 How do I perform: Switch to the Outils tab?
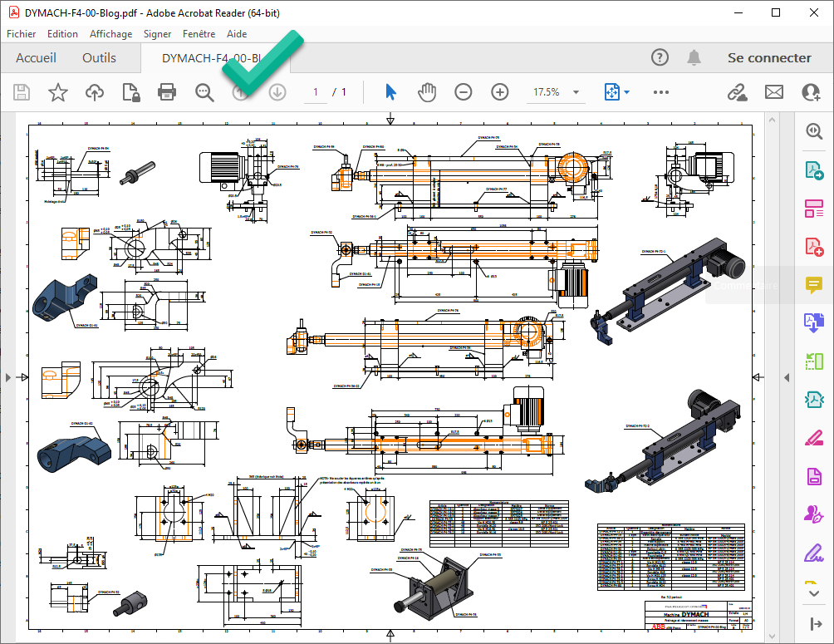point(99,58)
